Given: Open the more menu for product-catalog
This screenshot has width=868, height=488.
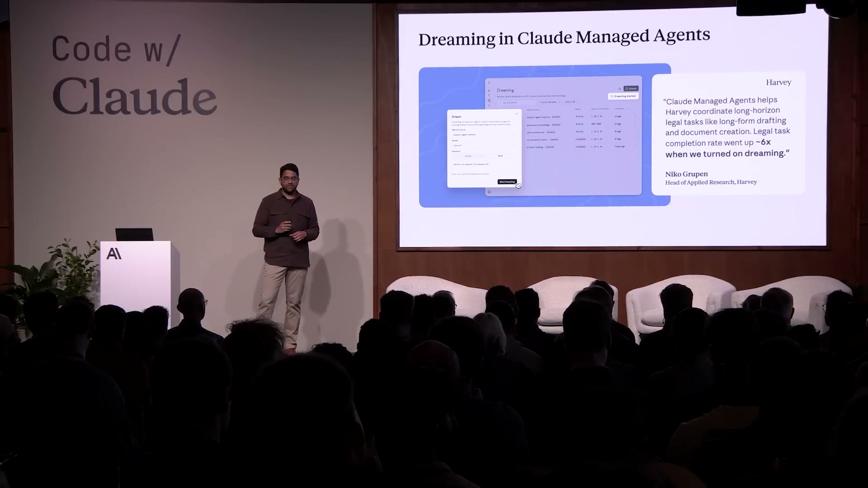Looking at the screenshot, I should [x=635, y=146].
